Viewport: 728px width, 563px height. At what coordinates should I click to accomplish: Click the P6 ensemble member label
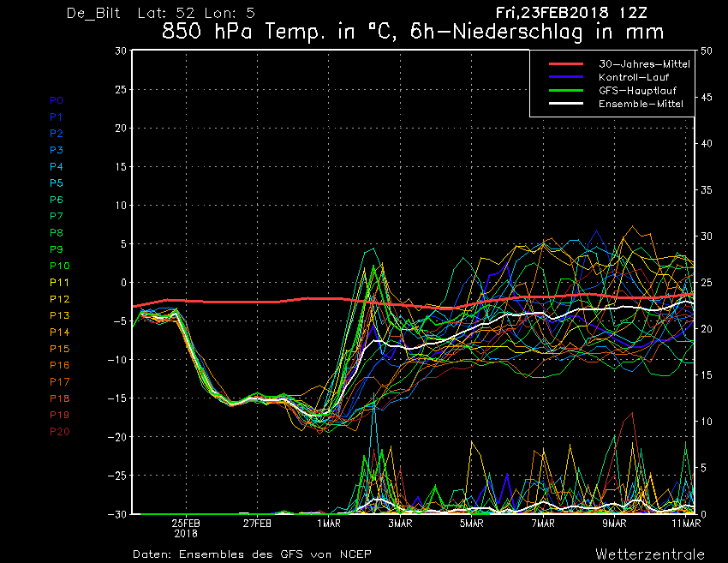57,200
